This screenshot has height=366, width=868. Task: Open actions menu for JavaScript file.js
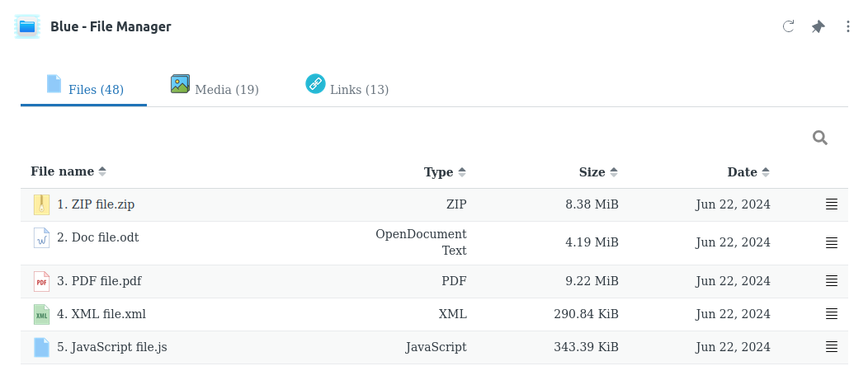point(832,347)
